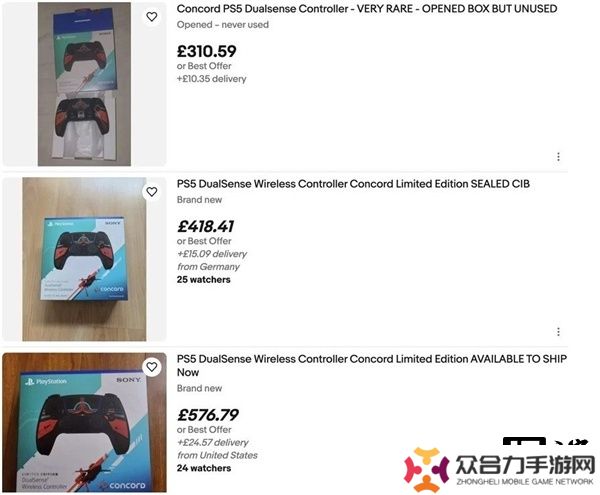Select the £576.79 price
This screenshot has height=495, width=600.
coord(208,415)
